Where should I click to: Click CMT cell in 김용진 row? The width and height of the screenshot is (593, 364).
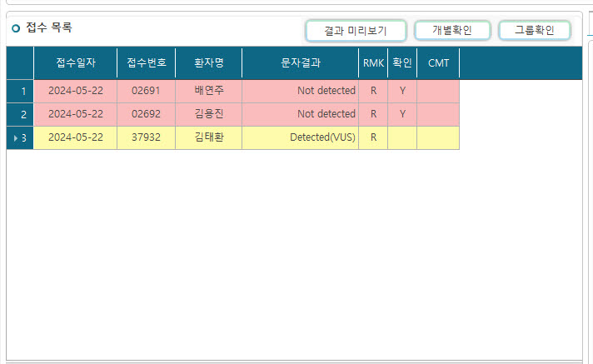pos(438,114)
